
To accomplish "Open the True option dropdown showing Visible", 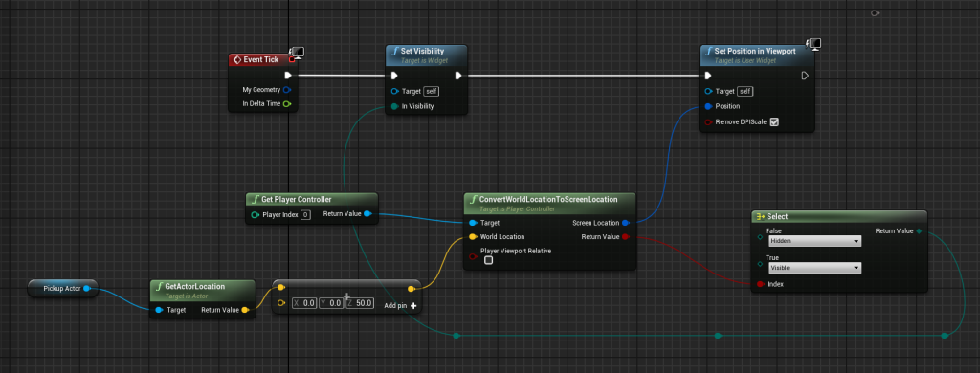I will (x=815, y=268).
